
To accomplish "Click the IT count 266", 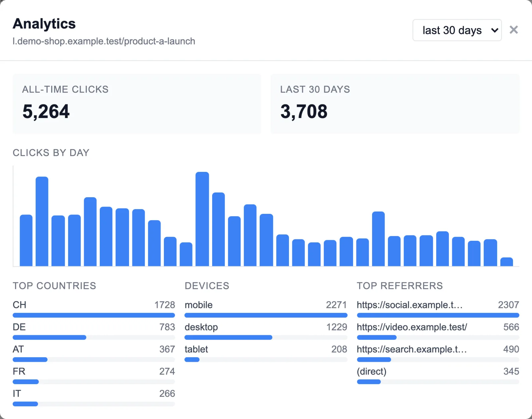I will pos(167,394).
